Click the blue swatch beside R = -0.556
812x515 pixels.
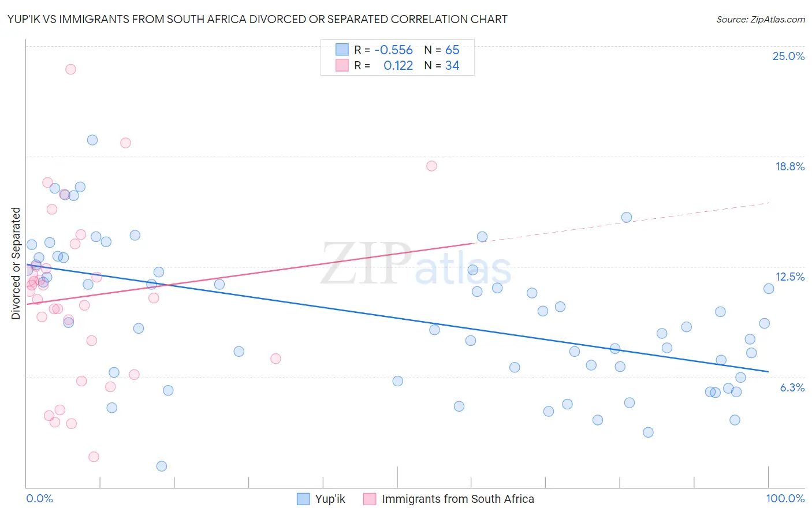coord(342,50)
